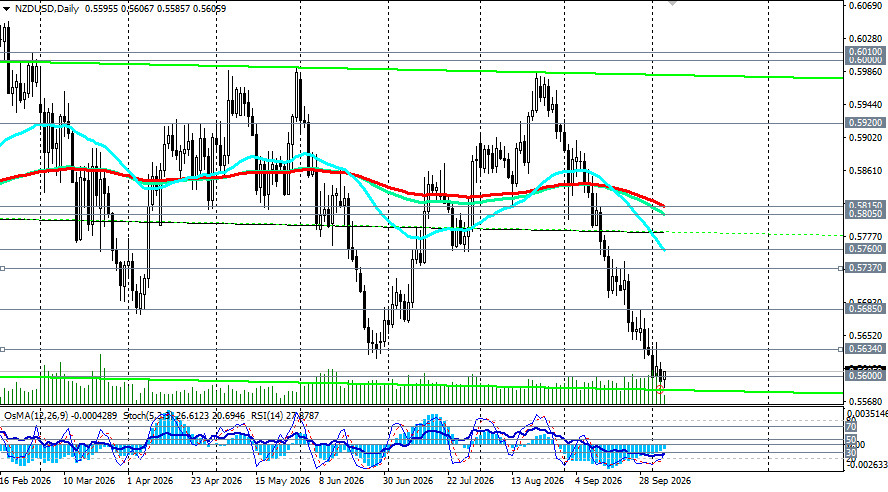Click the 22 Jul 2026 date label
This screenshot has height=492, width=888.
(x=470, y=481)
